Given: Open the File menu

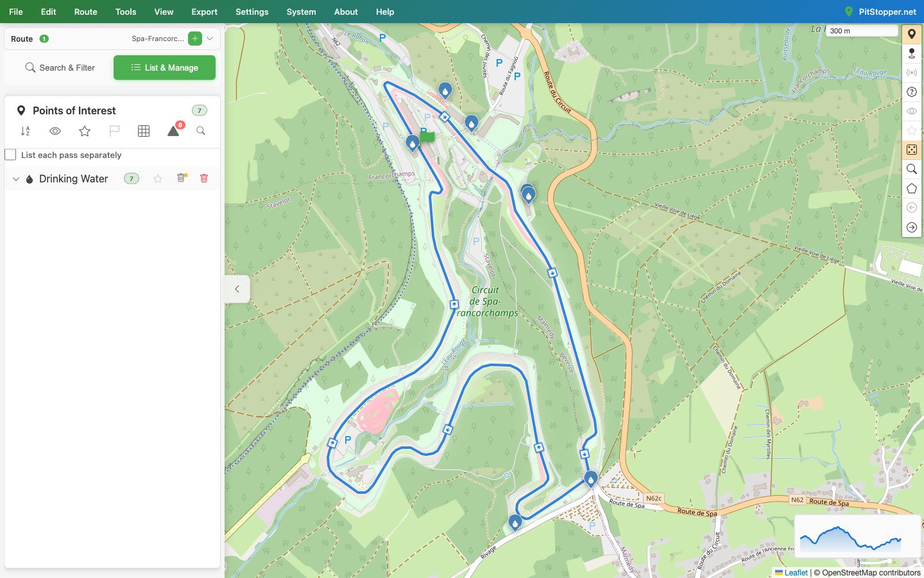Looking at the screenshot, I should coord(16,12).
